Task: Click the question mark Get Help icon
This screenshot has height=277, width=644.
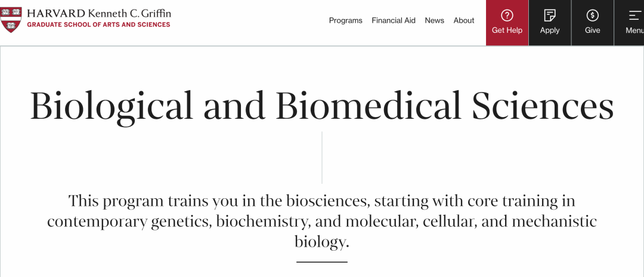Action: click(x=507, y=16)
